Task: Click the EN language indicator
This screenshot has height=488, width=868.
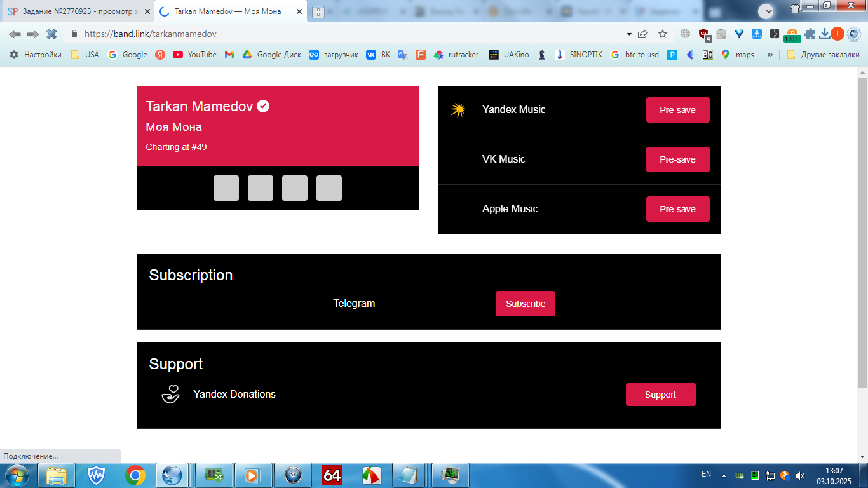Action: (706, 474)
